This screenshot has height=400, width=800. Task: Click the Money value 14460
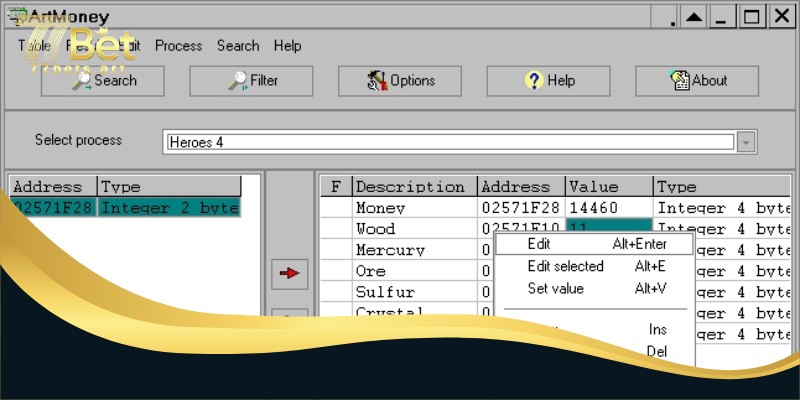[x=609, y=208]
